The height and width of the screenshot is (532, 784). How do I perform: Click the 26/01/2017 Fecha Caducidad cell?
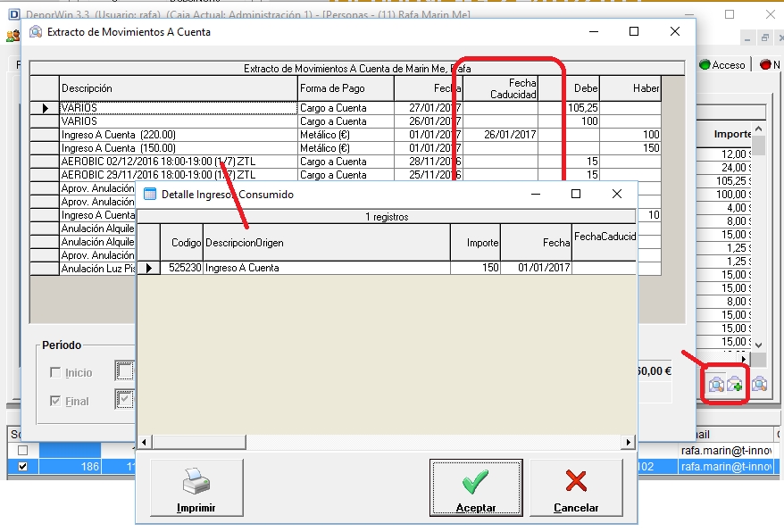click(500, 135)
